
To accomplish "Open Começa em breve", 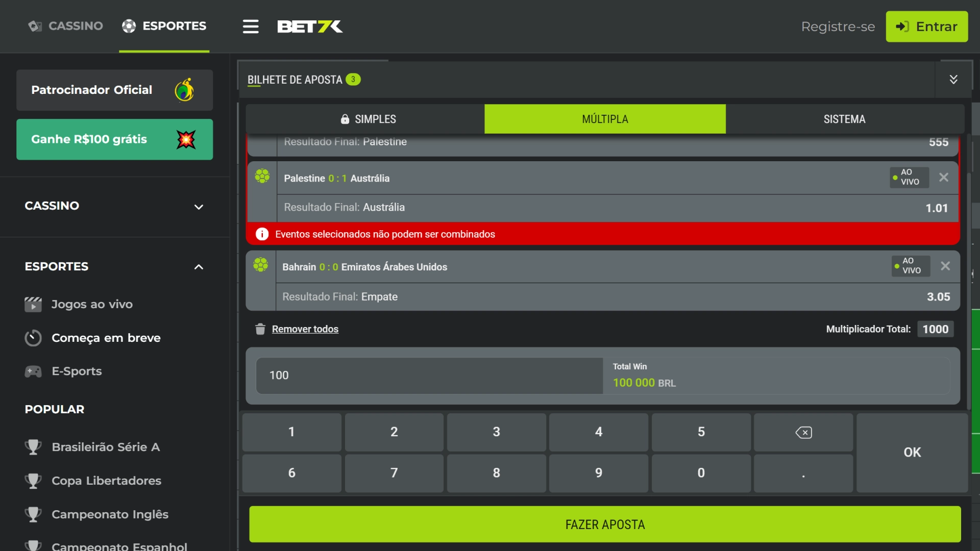I will tap(106, 338).
